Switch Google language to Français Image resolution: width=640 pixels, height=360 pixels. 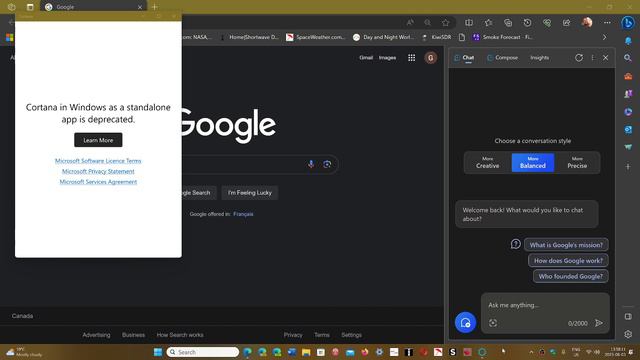243,214
